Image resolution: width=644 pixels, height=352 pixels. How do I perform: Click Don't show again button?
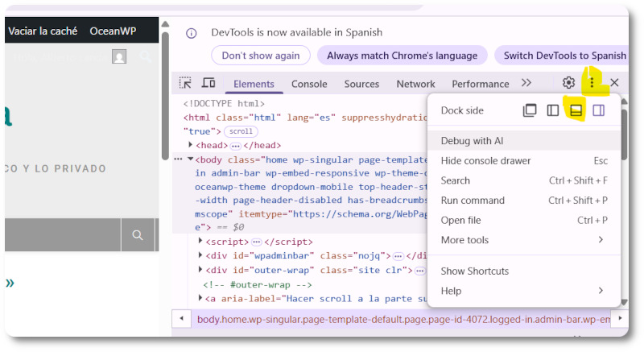(261, 56)
